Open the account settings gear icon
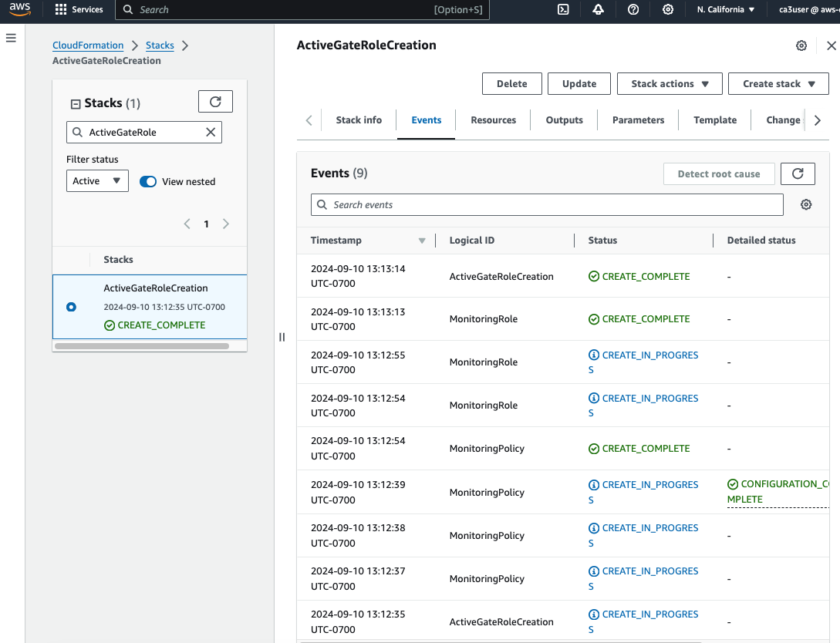The height and width of the screenshot is (643, 840). 668,9
